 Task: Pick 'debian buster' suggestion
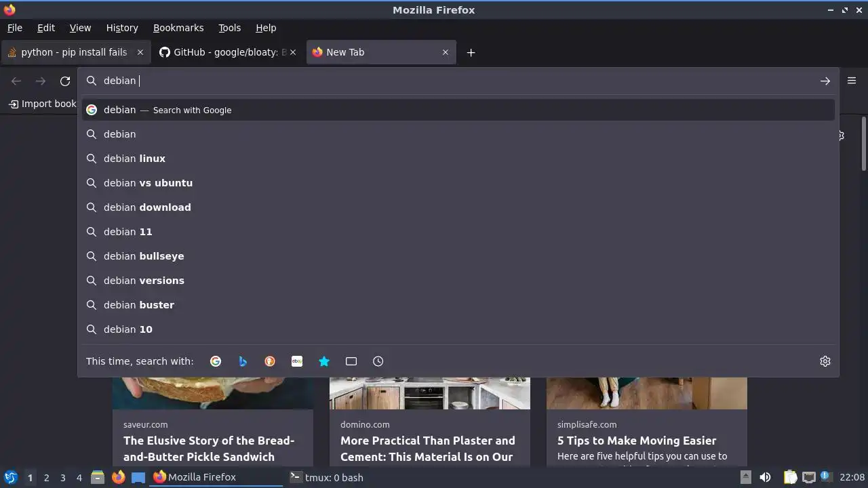[x=458, y=305]
